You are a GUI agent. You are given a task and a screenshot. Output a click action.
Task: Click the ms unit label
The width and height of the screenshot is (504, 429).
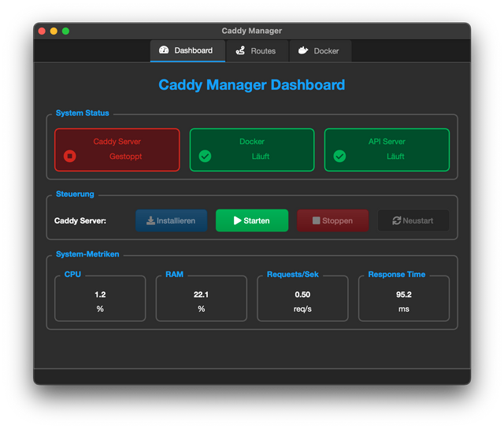tap(404, 309)
